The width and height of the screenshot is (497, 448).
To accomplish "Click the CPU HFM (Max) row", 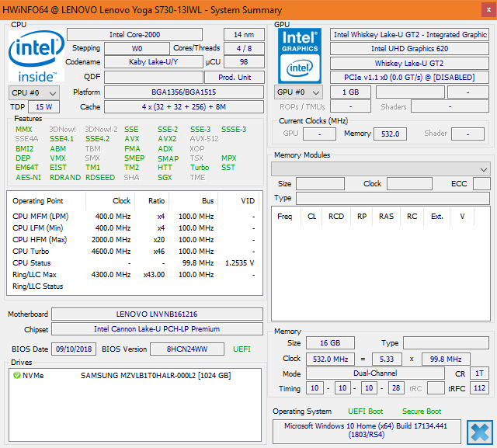I will coord(134,239).
